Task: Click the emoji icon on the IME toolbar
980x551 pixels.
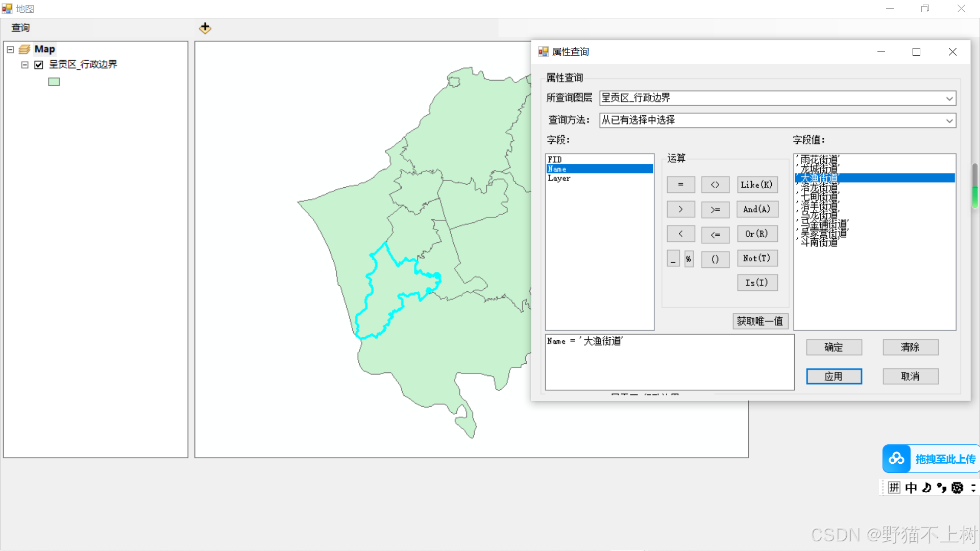Action: pyautogui.click(x=957, y=488)
